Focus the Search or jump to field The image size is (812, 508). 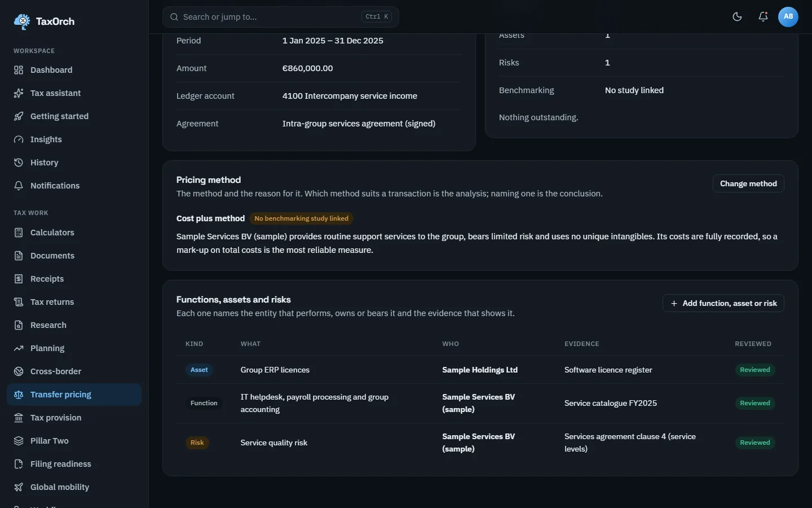(281, 17)
